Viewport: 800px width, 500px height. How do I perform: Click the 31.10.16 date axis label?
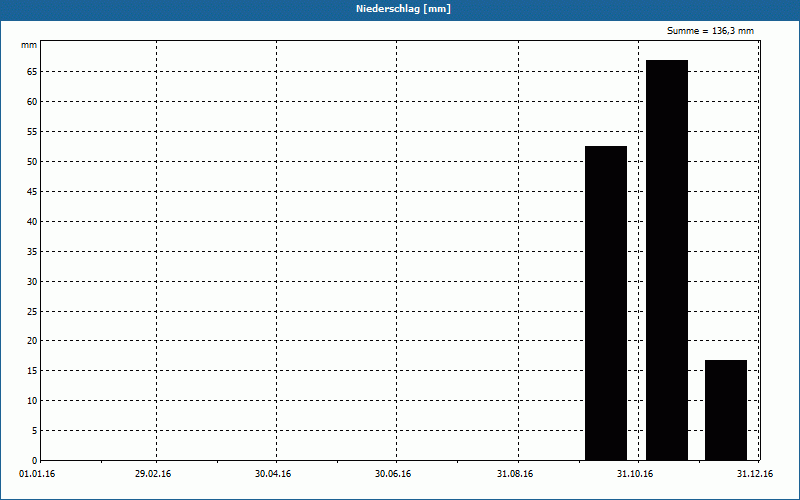coord(635,474)
